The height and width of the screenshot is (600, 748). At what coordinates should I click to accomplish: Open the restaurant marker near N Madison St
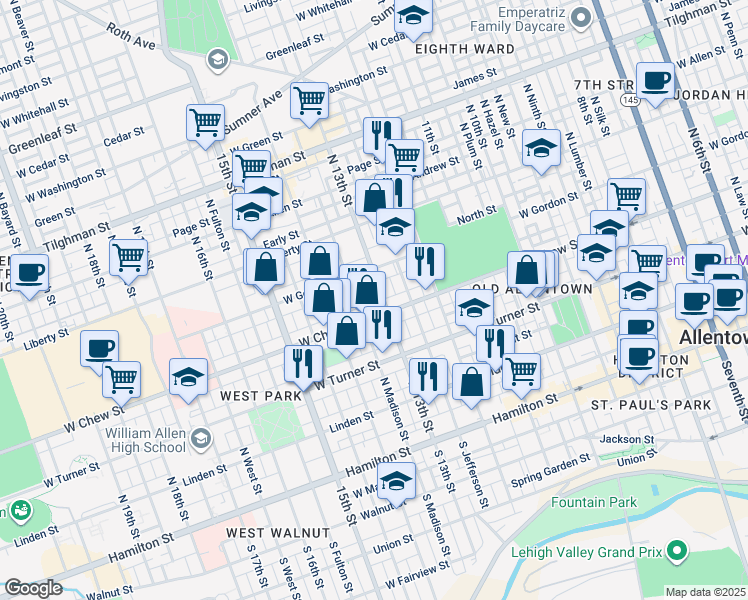pos(428,377)
